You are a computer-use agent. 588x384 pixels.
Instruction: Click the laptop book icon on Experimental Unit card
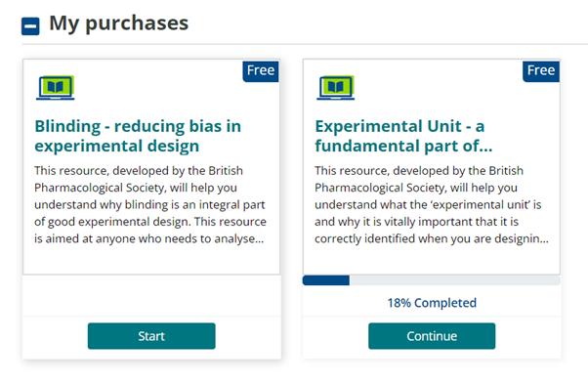tap(336, 88)
